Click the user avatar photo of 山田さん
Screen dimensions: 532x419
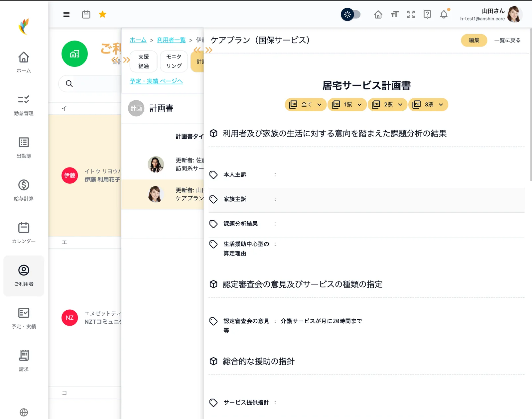(x=514, y=14)
